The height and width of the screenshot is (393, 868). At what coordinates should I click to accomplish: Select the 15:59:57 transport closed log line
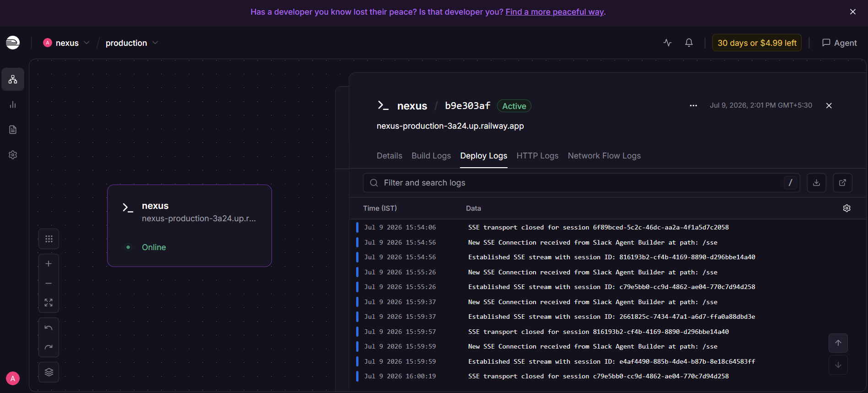tap(608, 332)
